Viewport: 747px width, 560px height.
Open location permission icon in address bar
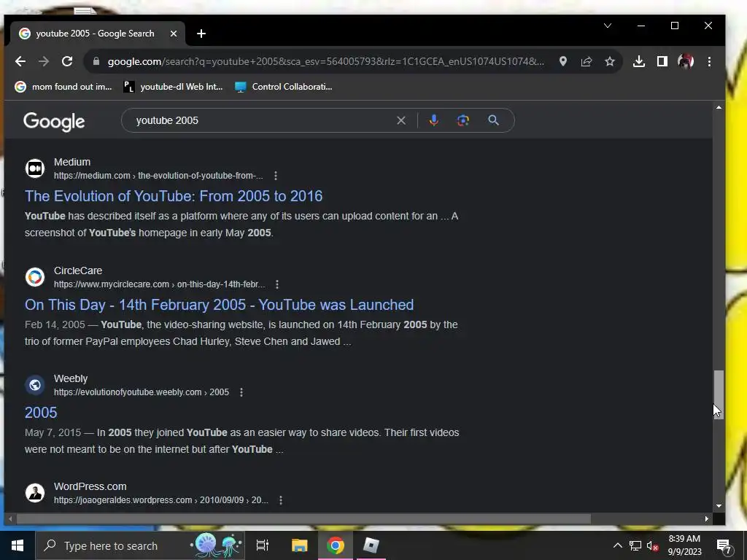coord(562,61)
